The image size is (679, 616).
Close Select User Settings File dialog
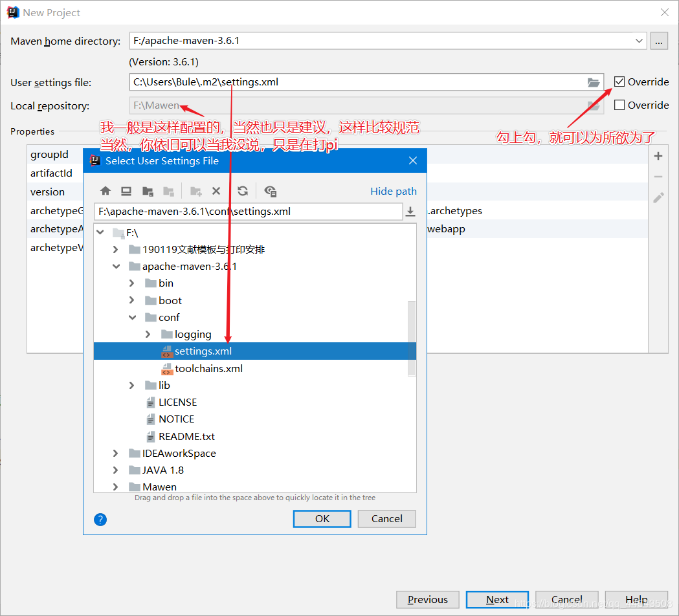tap(413, 160)
